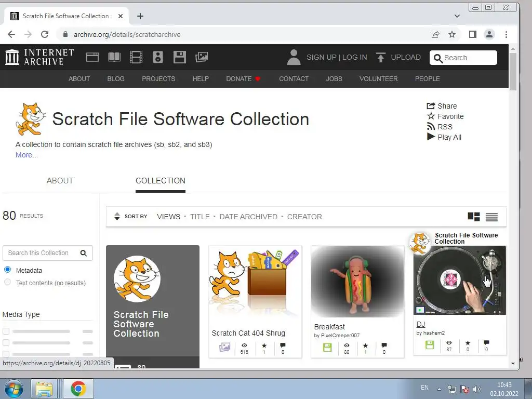Sort by TITLE

point(200,217)
